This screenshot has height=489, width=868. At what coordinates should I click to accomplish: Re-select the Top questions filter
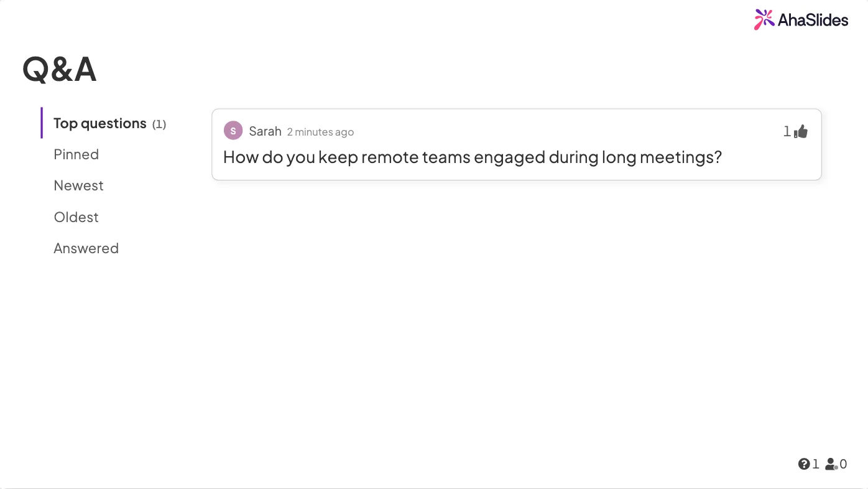coord(100,123)
